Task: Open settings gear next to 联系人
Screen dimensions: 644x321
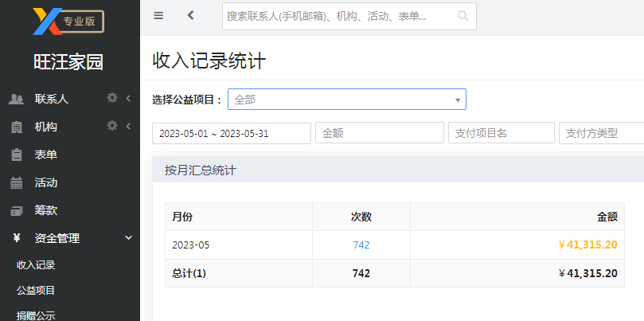Action: (x=112, y=98)
